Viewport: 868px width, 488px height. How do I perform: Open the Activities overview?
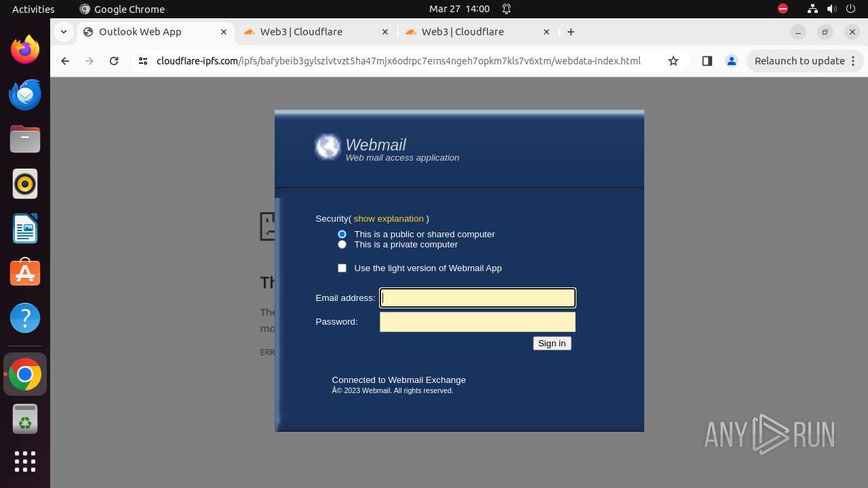tap(33, 9)
